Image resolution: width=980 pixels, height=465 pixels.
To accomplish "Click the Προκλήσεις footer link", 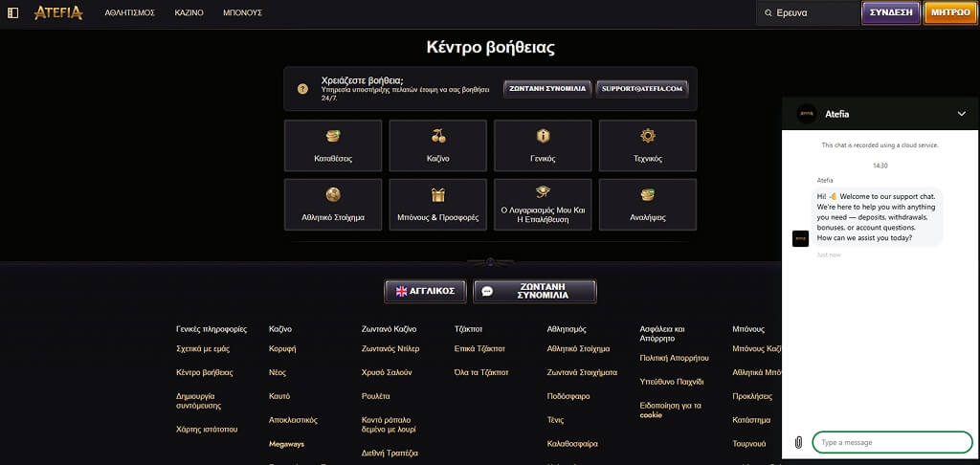I will pos(752,396).
